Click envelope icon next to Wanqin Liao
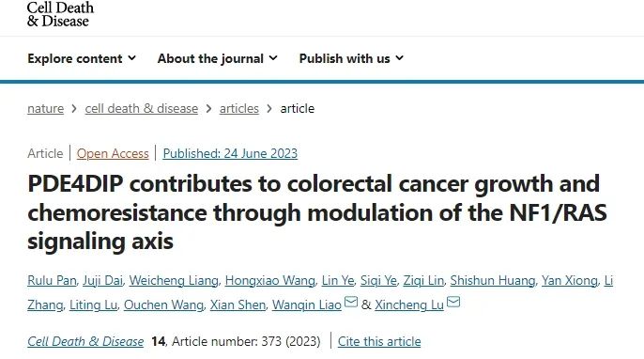Viewport: 644px width, 359px height. (351, 302)
